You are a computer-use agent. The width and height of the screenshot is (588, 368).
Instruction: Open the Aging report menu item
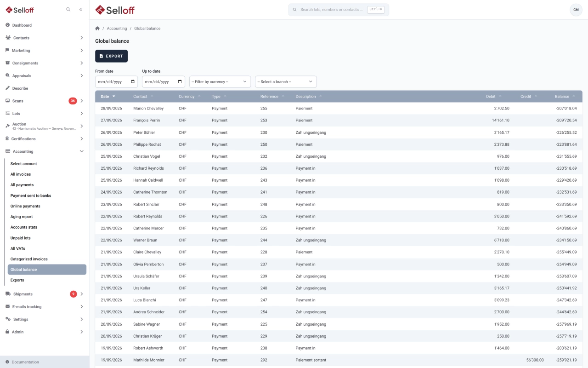click(22, 217)
